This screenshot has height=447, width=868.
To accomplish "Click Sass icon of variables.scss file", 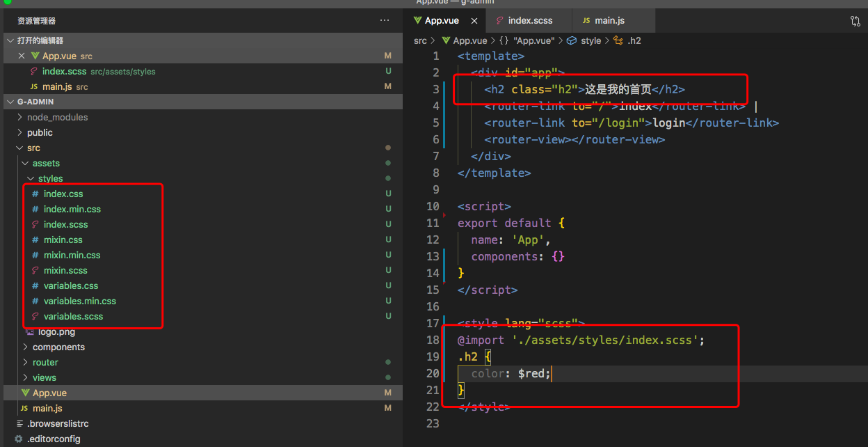I will point(35,316).
